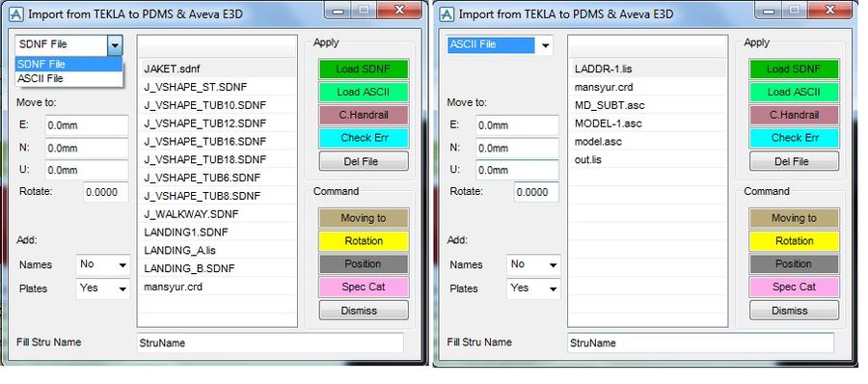Select J_VSHAPE_TUB12.SDNF file
Screen dimensions: 868x384
218,123
